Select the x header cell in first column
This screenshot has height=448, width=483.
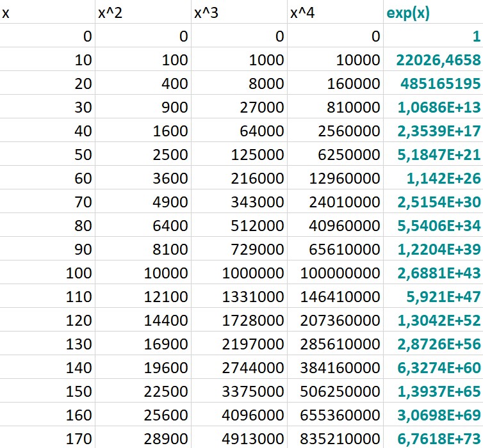(47, 12)
